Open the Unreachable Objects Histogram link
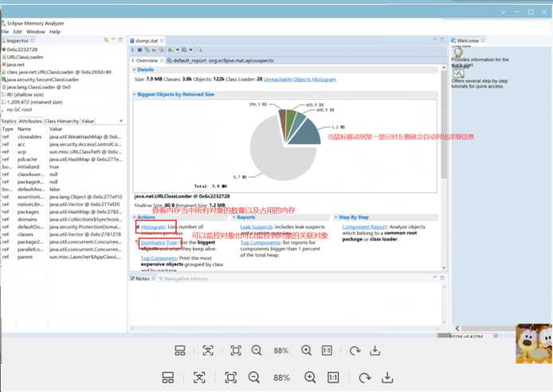This screenshot has height=392, width=553. (300, 80)
